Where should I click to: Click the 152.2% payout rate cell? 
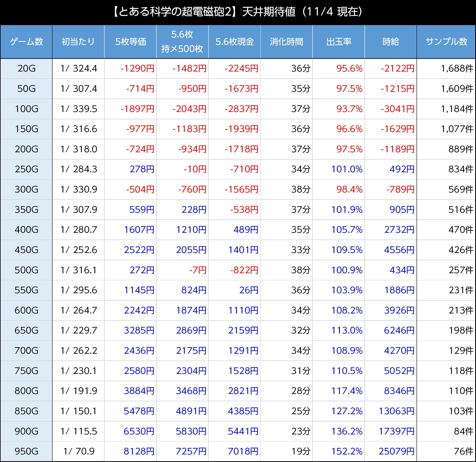[x=347, y=451]
